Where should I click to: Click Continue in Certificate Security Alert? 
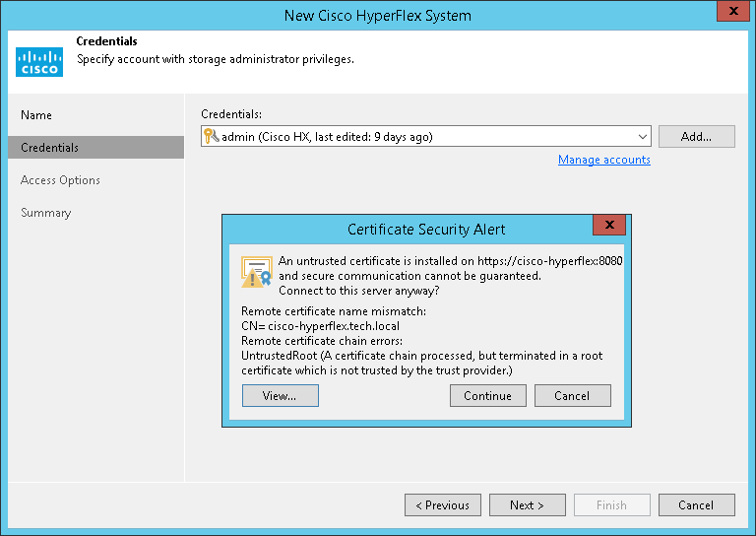[x=488, y=396]
